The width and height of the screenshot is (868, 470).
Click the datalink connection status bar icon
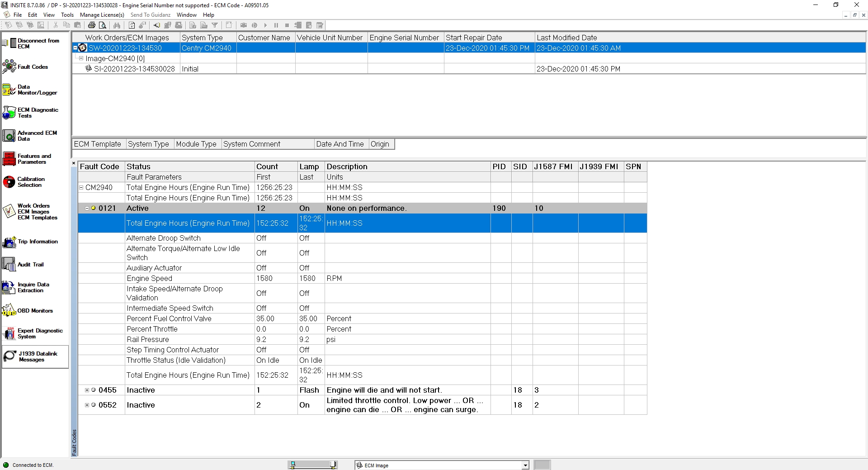coord(313,465)
